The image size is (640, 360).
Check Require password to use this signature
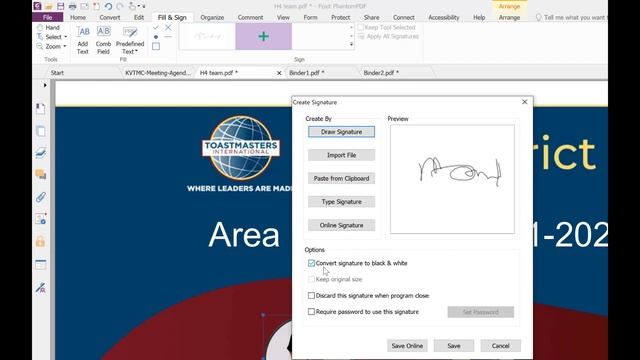(x=311, y=312)
